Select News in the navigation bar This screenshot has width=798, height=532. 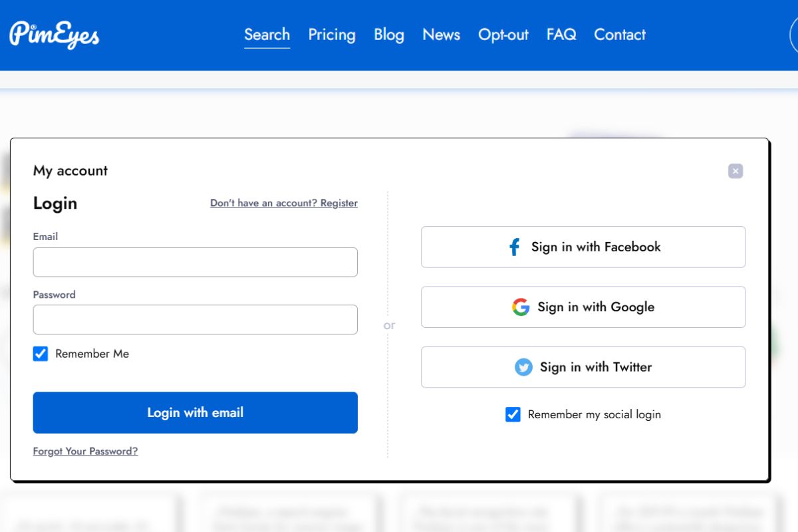click(441, 35)
